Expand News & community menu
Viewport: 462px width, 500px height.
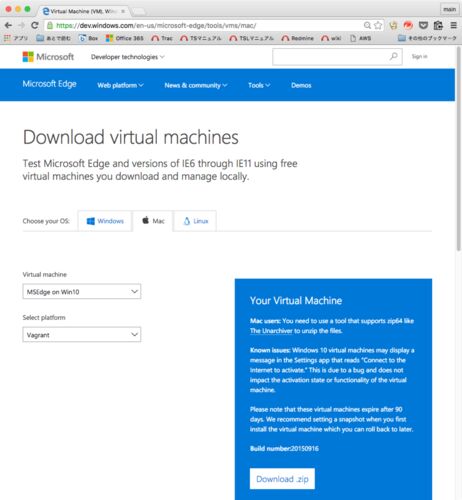coord(196,85)
